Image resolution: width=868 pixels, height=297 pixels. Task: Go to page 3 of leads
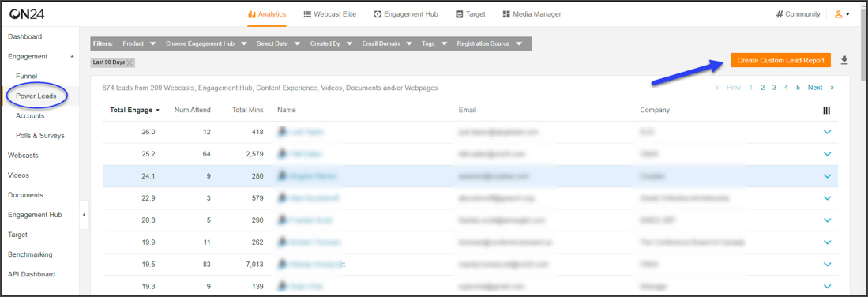[x=775, y=88]
